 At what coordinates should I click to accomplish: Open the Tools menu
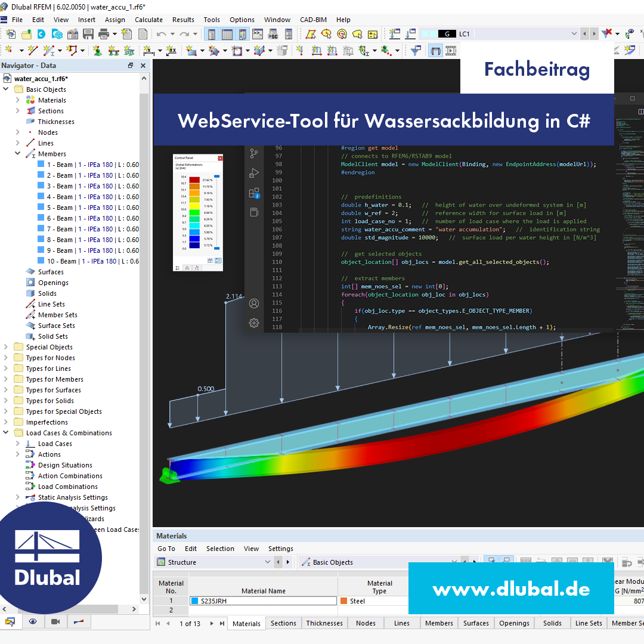(212, 20)
